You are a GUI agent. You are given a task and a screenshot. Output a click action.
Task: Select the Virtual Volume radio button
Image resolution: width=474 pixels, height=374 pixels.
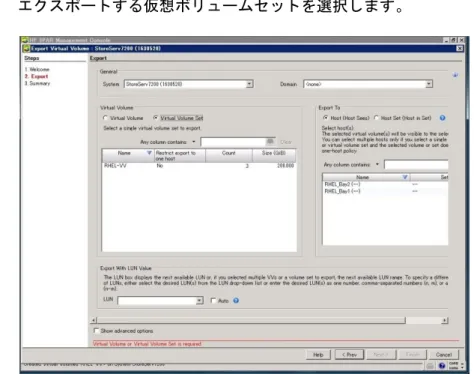(106, 118)
